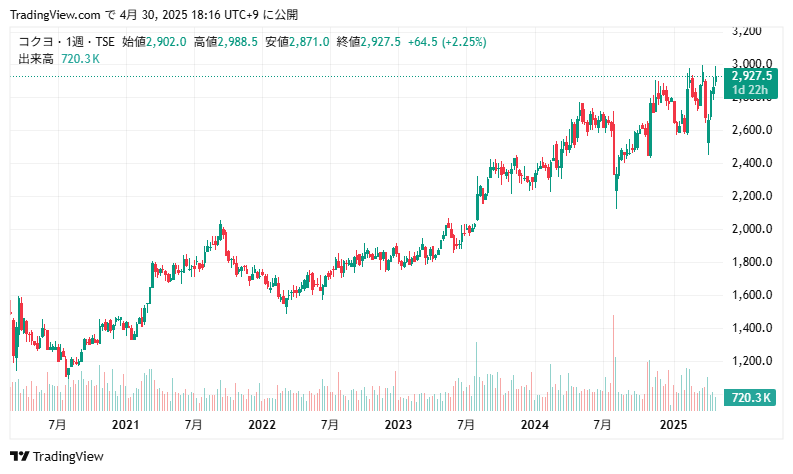Click the 2,400.0 price axis label
The height and width of the screenshot is (474, 793).
[750, 163]
